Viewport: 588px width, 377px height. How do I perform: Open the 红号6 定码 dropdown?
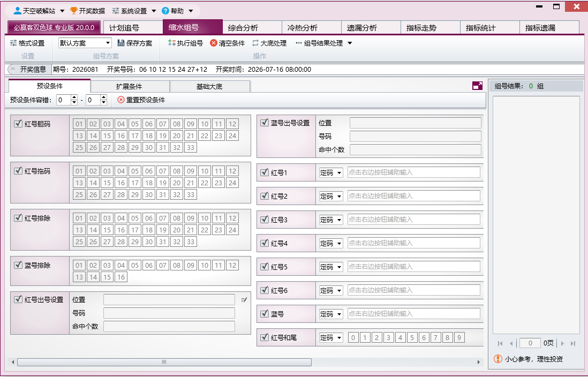[x=331, y=290]
